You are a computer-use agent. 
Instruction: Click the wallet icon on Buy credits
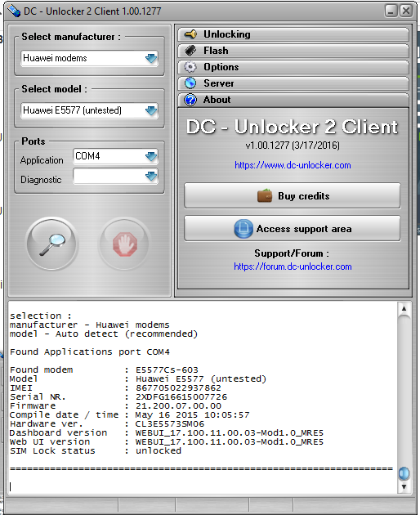265,196
